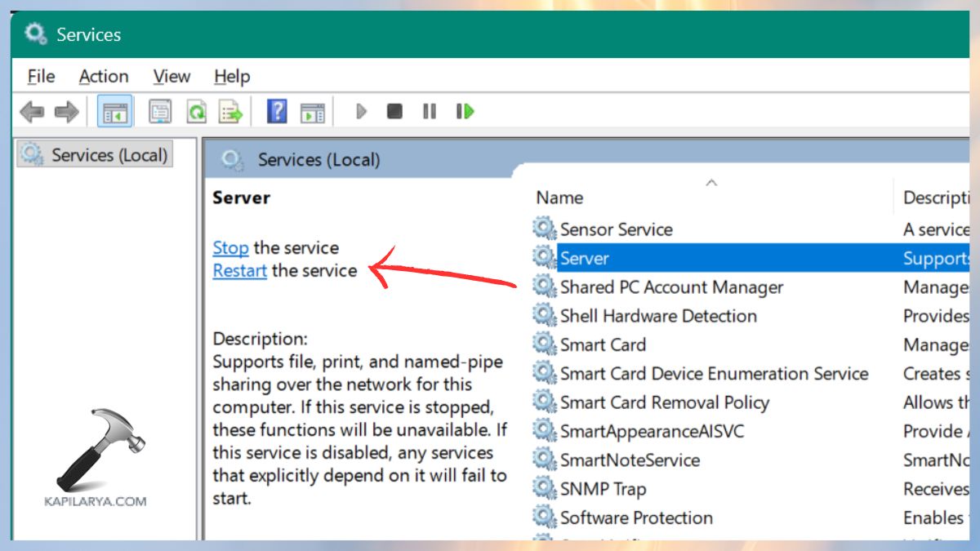
Task: Click the Restart the service link
Action: tap(238, 270)
